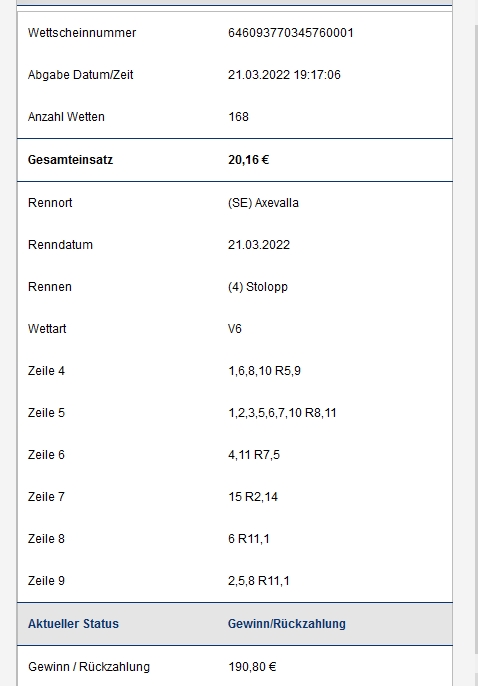Click the Aktueller Status header label
Image resolution: width=478 pixels, height=686 pixels.
(73, 623)
